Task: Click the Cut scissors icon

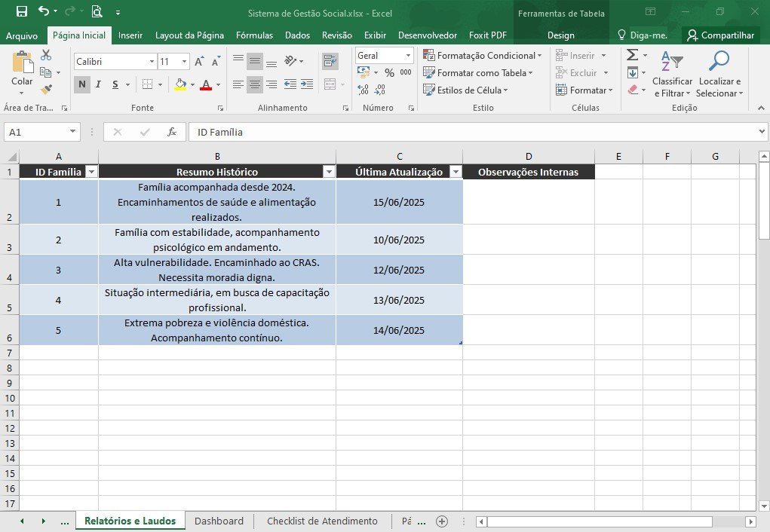Action: coord(46,55)
